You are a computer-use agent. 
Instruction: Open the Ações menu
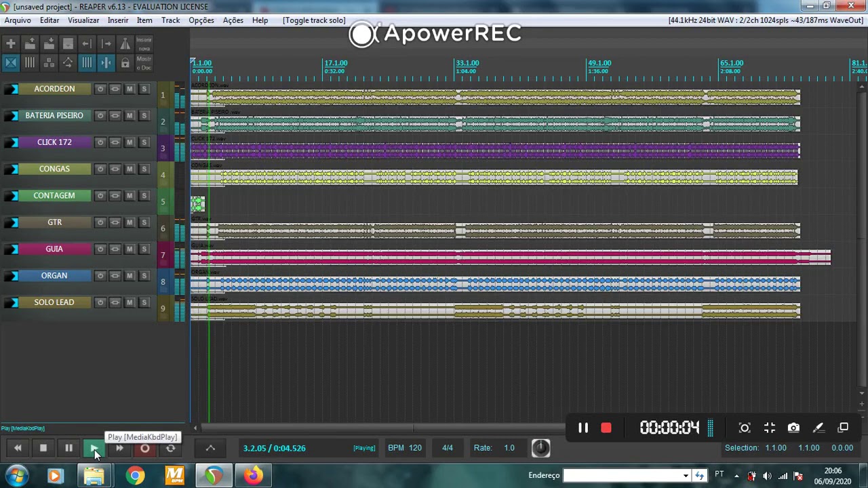click(233, 20)
